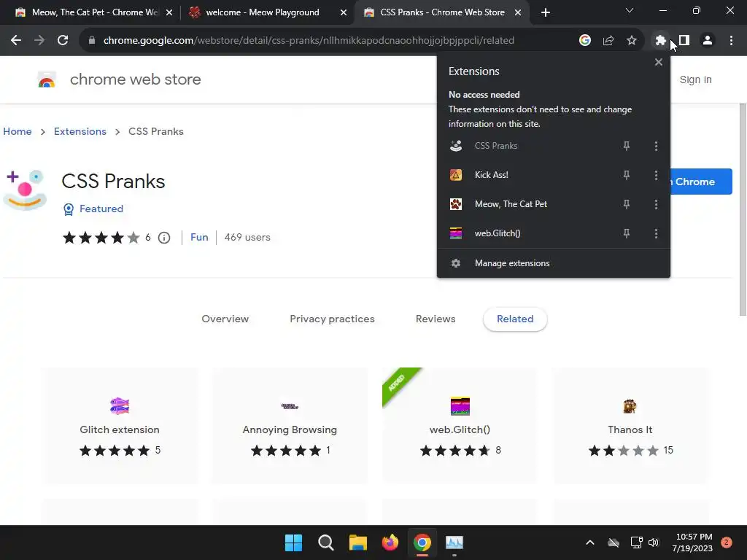The width and height of the screenshot is (747, 560).
Task: Bookmark this page with the star icon
Action: tap(632, 41)
